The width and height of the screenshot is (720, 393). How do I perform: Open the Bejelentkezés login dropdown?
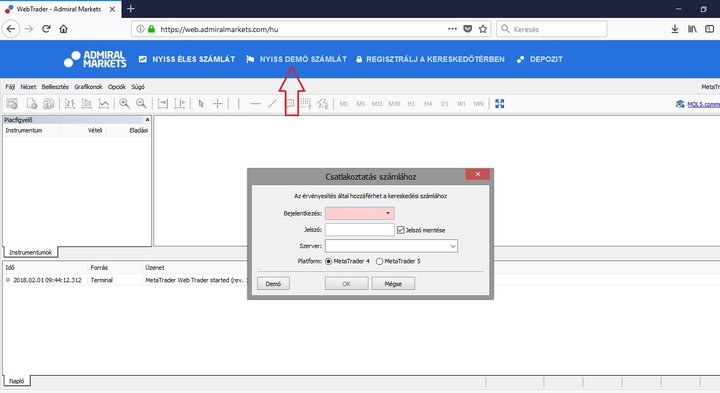(360, 213)
